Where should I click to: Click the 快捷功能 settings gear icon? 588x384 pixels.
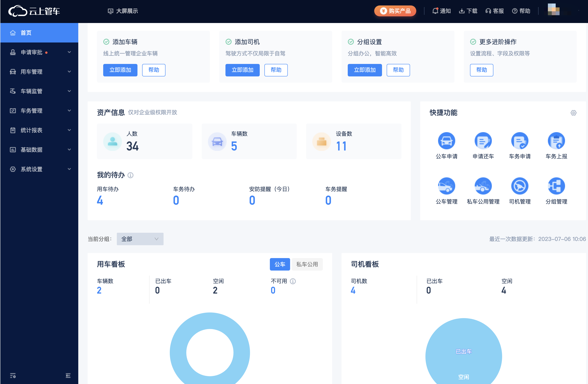[x=573, y=113]
